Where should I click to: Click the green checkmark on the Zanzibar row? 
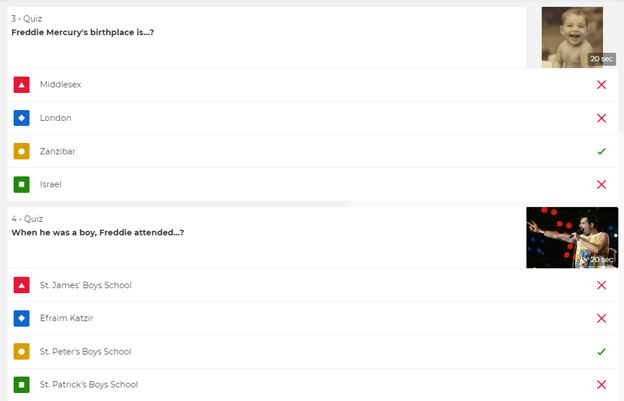point(601,152)
